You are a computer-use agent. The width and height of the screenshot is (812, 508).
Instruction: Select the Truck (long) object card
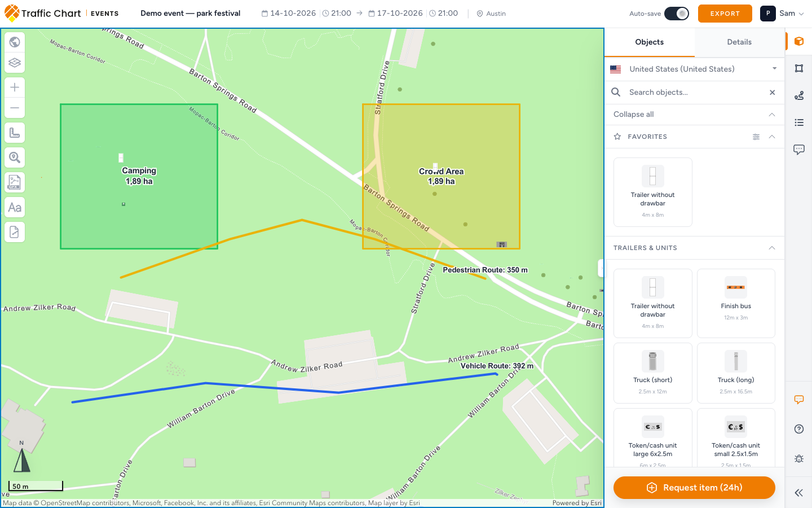736,373
